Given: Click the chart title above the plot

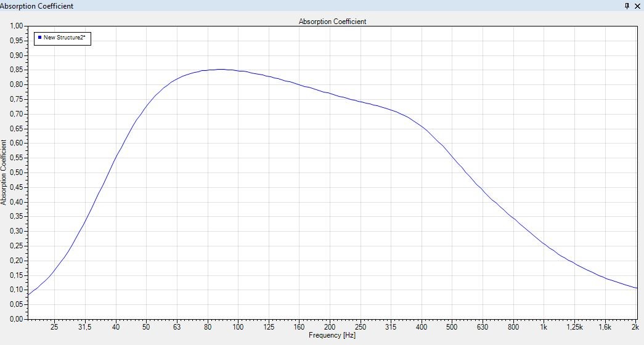Looking at the screenshot, I should coord(332,22).
